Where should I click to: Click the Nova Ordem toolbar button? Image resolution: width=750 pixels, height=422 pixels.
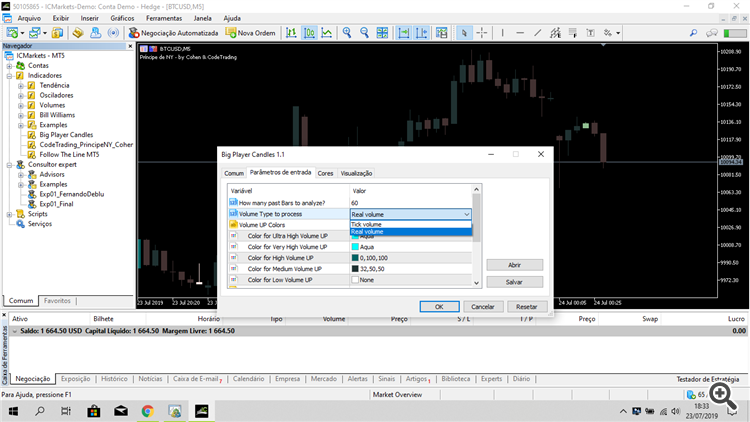[251, 33]
